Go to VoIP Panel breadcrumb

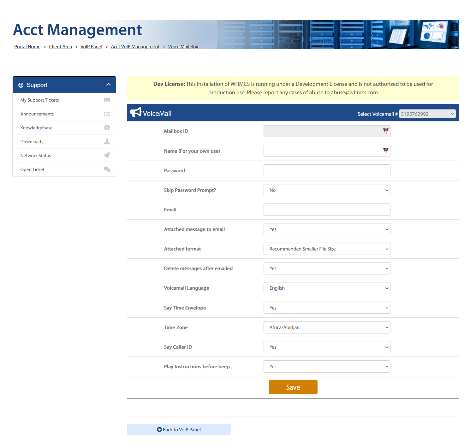tap(91, 47)
